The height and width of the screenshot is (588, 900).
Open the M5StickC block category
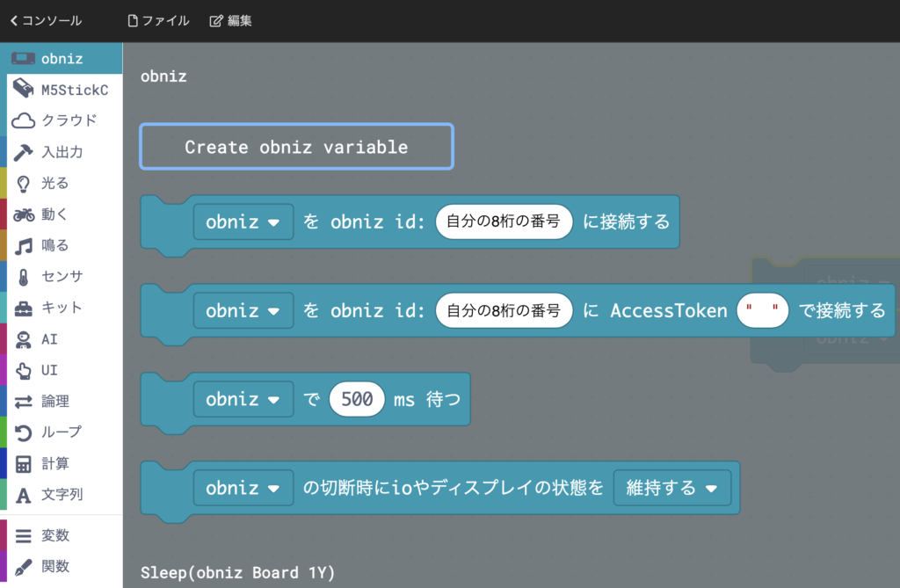click(62, 90)
